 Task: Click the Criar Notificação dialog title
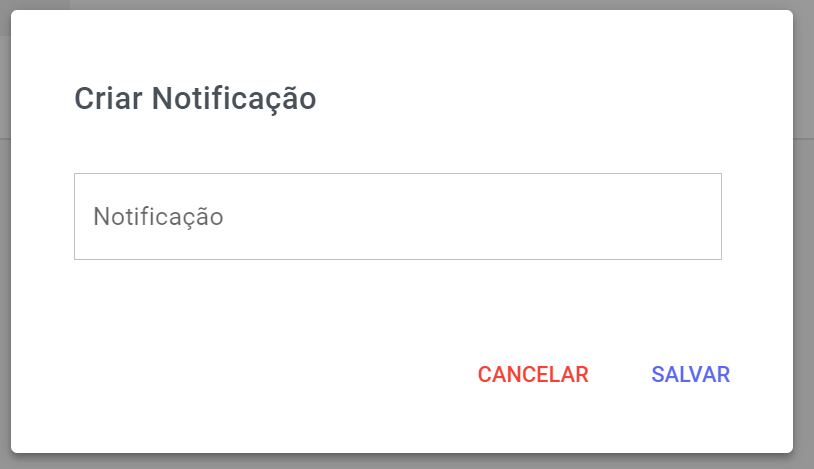pyautogui.click(x=195, y=99)
